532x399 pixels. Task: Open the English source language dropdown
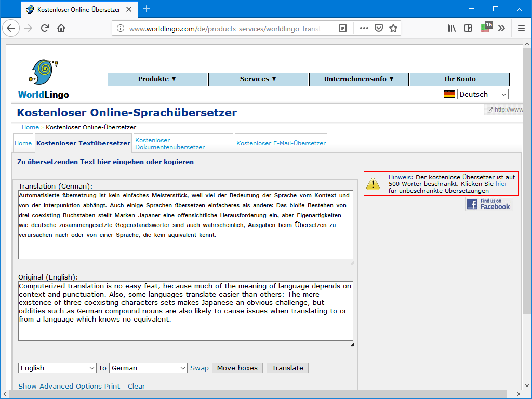tap(58, 368)
